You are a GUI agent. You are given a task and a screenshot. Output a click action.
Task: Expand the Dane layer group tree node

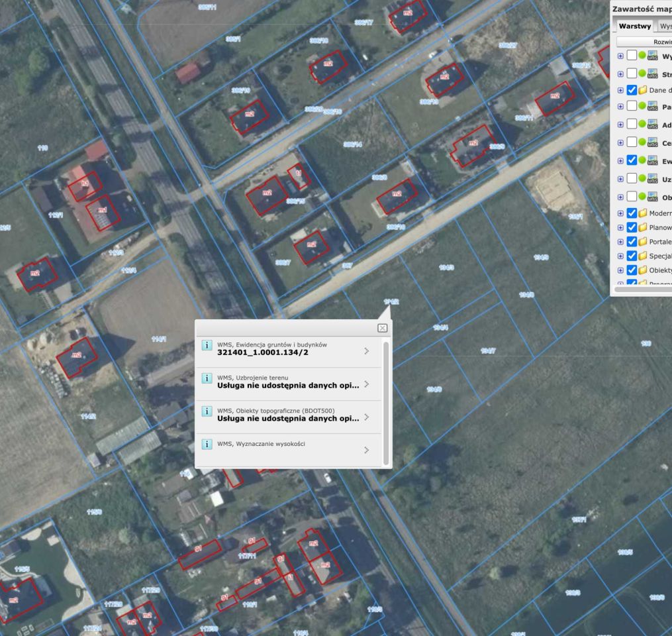pyautogui.click(x=620, y=90)
